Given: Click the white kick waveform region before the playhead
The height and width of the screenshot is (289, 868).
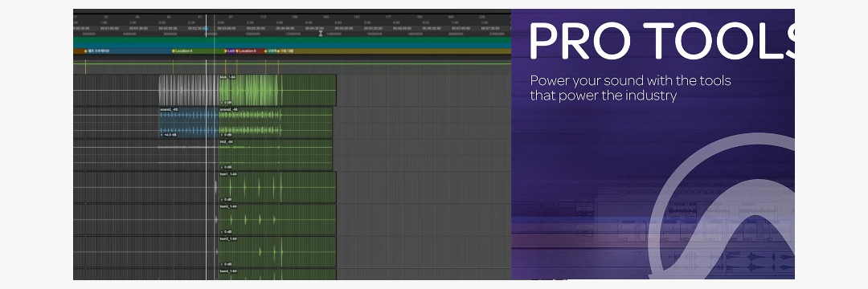Looking at the screenshot, I should click(x=182, y=90).
